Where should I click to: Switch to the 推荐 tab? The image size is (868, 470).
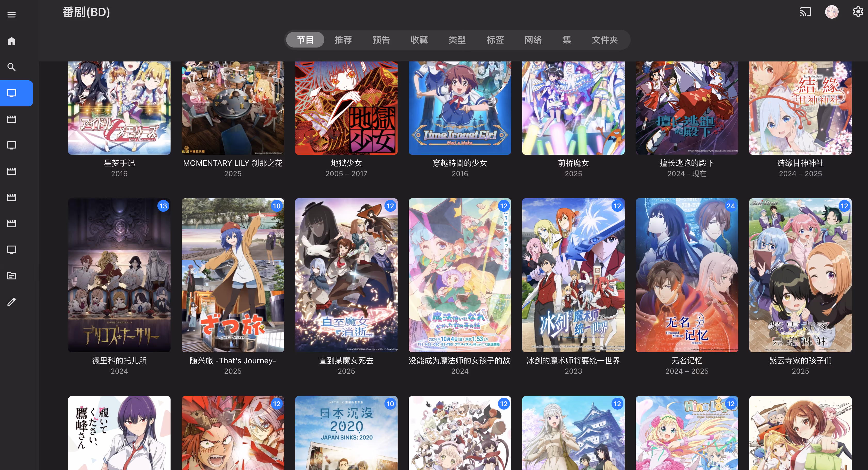click(x=343, y=40)
